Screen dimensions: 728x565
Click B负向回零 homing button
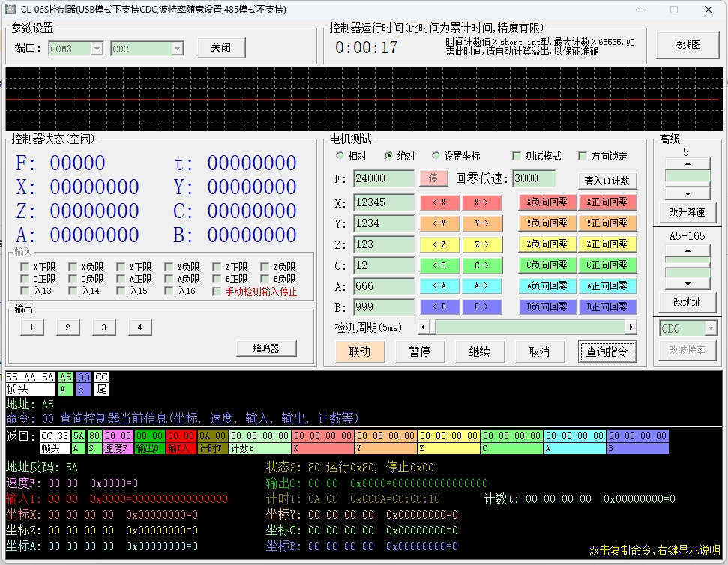547,307
